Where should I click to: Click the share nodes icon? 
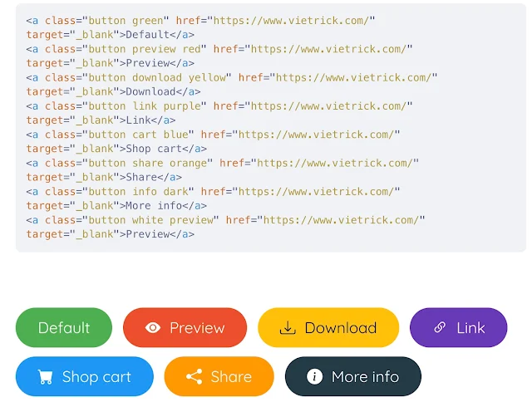[x=195, y=376]
